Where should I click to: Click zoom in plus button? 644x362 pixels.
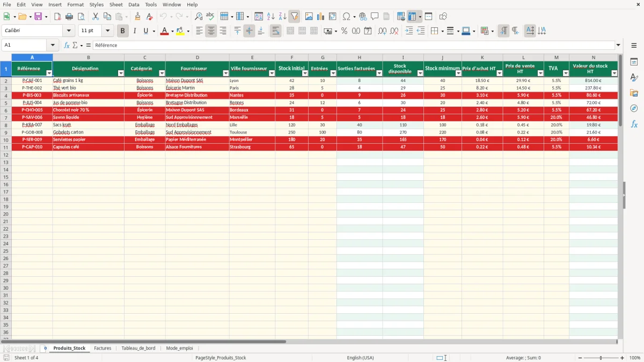click(x=623, y=358)
